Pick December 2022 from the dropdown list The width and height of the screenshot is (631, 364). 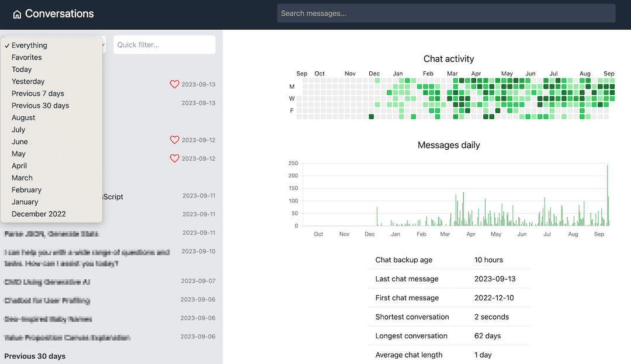pos(39,214)
